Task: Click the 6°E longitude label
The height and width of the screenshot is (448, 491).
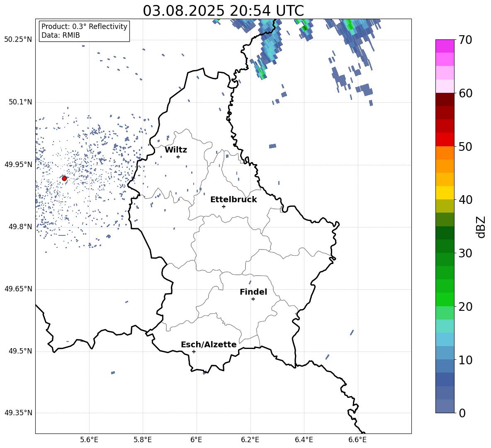Action: tap(196, 440)
